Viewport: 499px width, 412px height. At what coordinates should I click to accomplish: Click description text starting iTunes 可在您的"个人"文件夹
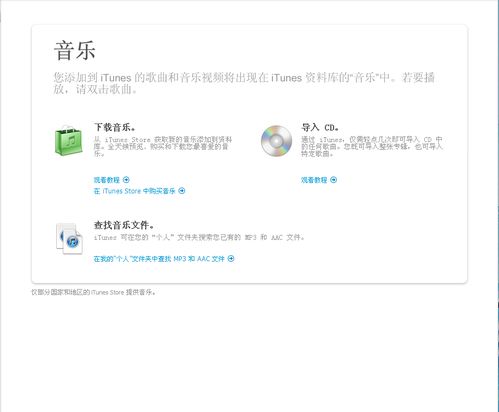(199, 238)
